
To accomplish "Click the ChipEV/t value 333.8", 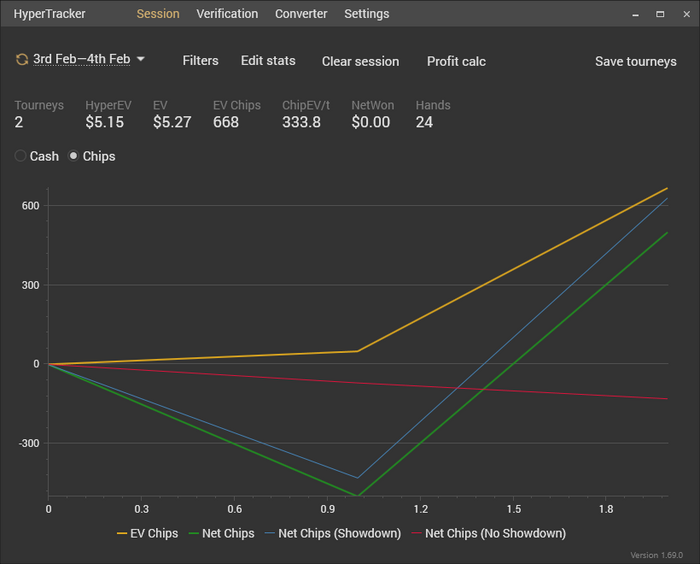I will tap(301, 122).
